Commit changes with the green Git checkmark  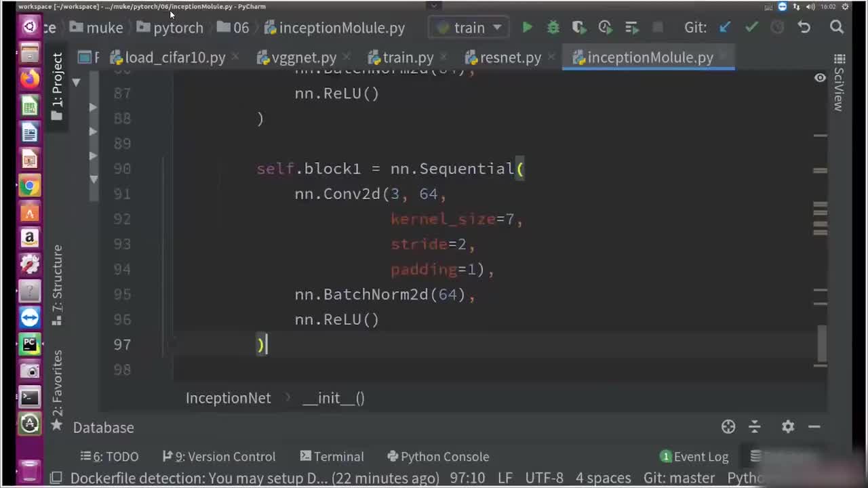tap(751, 28)
